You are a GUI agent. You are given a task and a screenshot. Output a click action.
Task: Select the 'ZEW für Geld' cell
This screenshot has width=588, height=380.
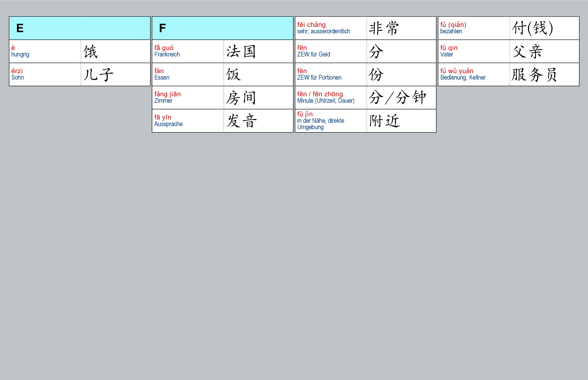coord(330,51)
